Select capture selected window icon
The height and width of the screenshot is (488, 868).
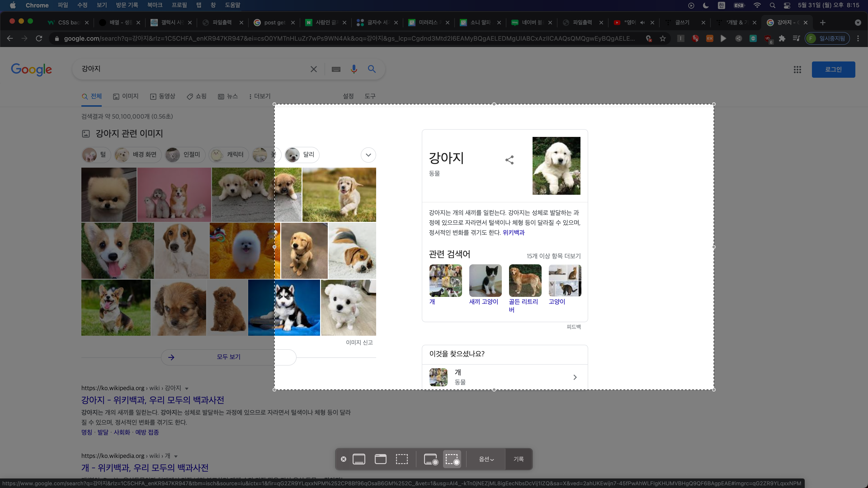pyautogui.click(x=380, y=459)
